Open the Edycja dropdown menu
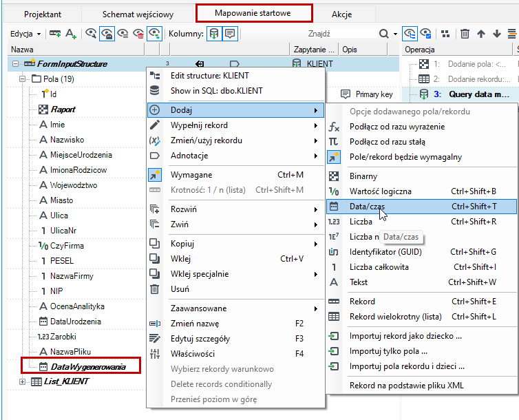The image size is (519, 420). pyautogui.click(x=25, y=34)
